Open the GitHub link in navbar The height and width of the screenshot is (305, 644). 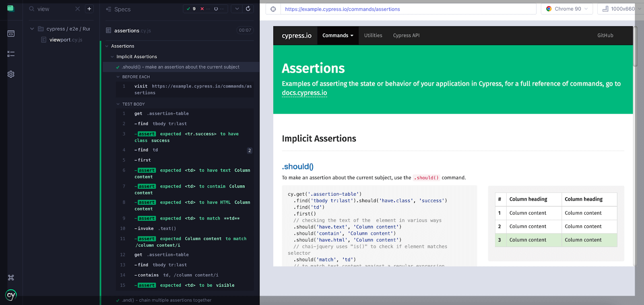[x=605, y=35]
